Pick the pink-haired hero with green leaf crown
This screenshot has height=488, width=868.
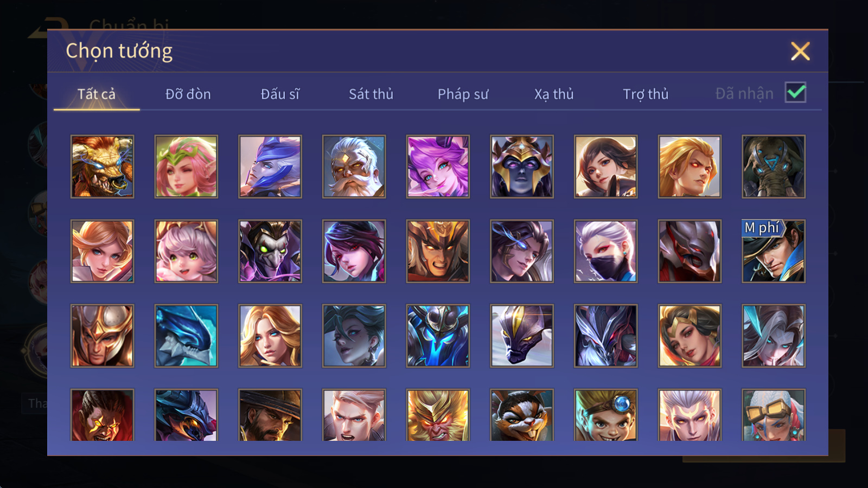tap(186, 166)
